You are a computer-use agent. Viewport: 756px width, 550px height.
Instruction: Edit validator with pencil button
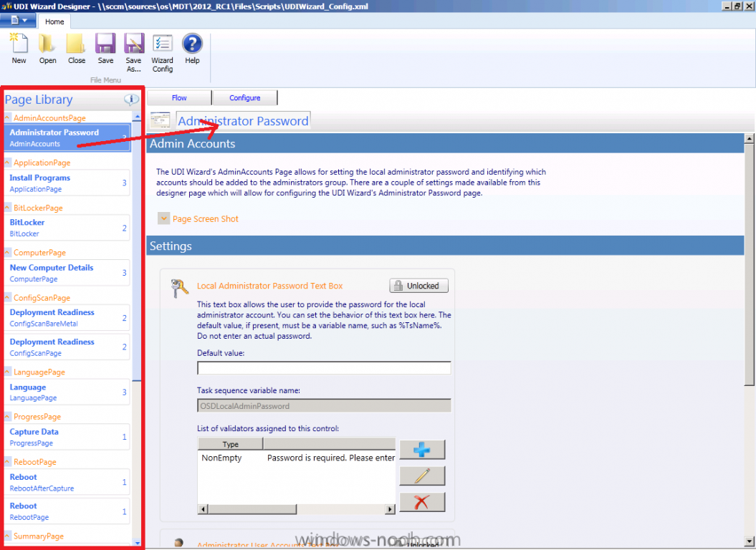coord(422,476)
